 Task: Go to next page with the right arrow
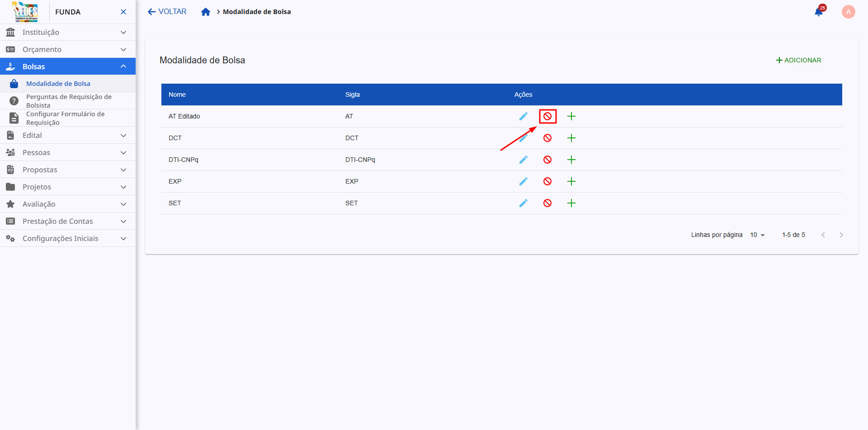click(x=841, y=235)
